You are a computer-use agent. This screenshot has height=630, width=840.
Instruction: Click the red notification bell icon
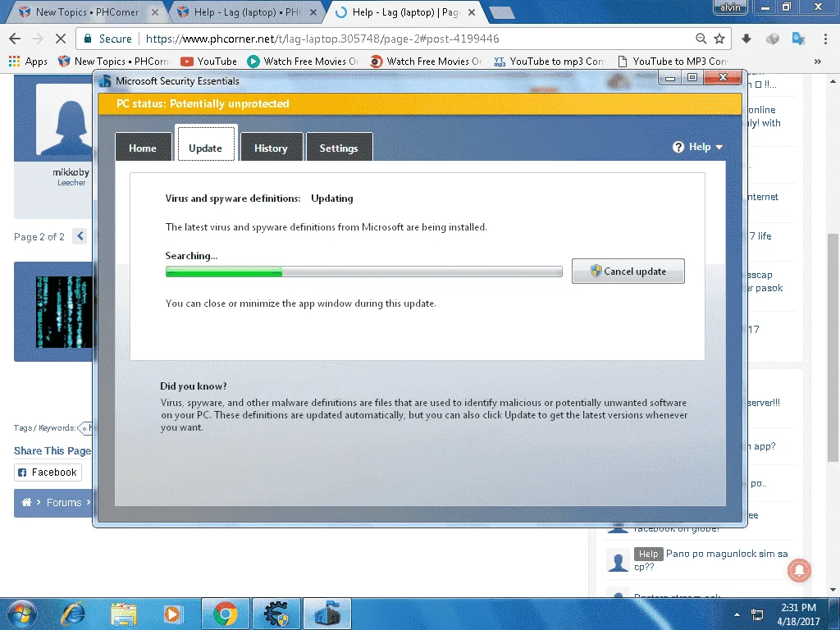point(799,570)
